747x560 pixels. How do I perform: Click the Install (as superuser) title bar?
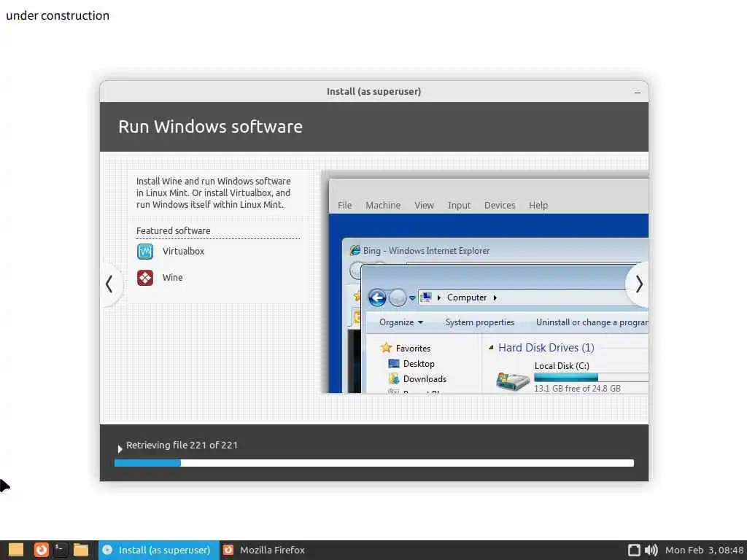click(374, 91)
